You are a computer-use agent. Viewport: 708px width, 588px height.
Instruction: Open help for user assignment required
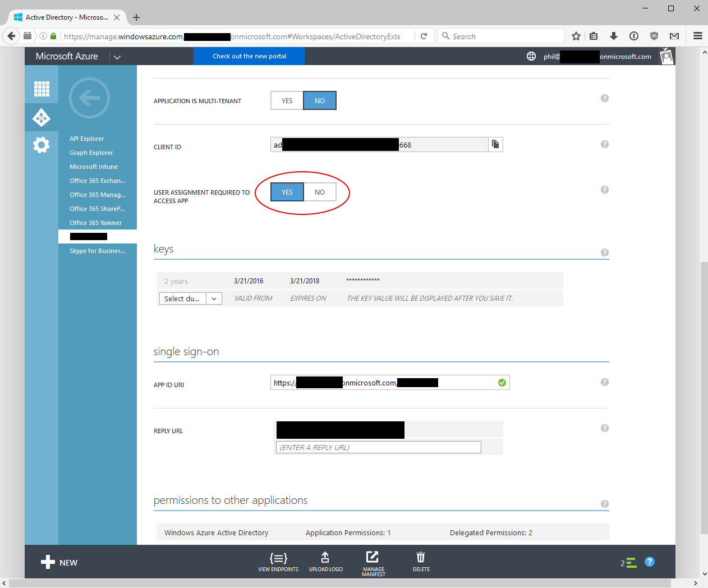tap(605, 190)
